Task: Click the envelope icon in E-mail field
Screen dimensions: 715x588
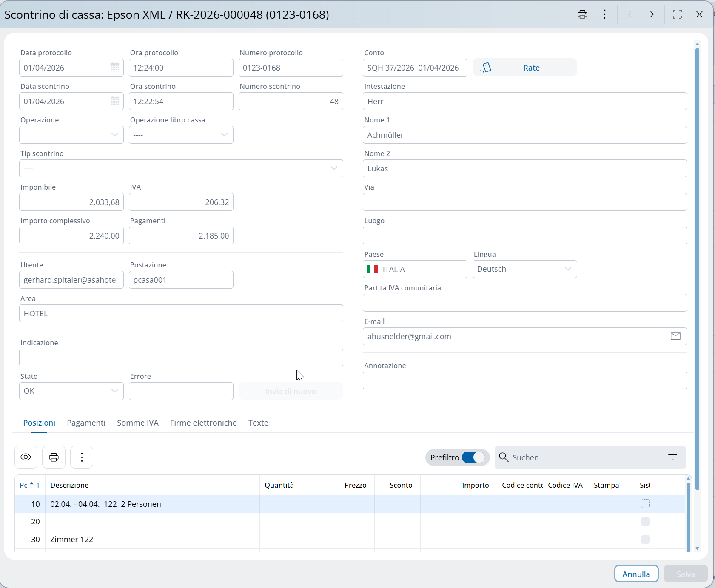Action: (675, 336)
